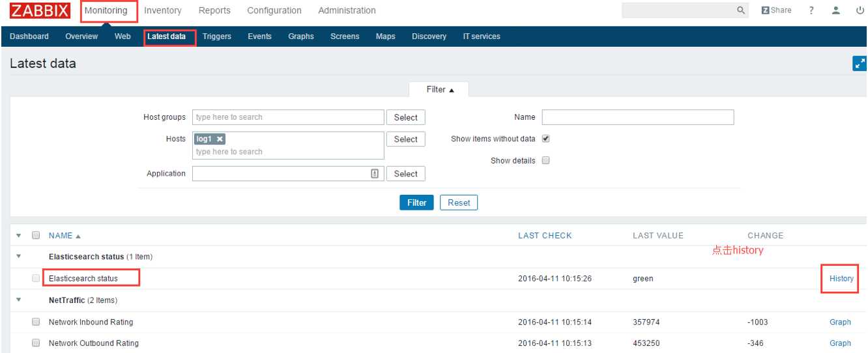This screenshot has height=353, width=868.
Task: Open the Share link
Action: pyautogui.click(x=777, y=10)
